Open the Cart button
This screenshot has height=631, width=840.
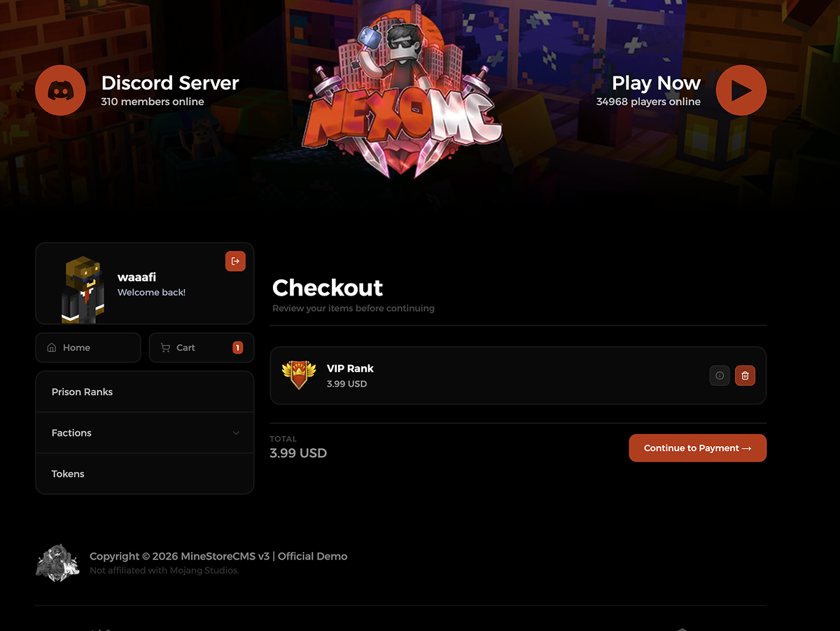click(x=202, y=347)
